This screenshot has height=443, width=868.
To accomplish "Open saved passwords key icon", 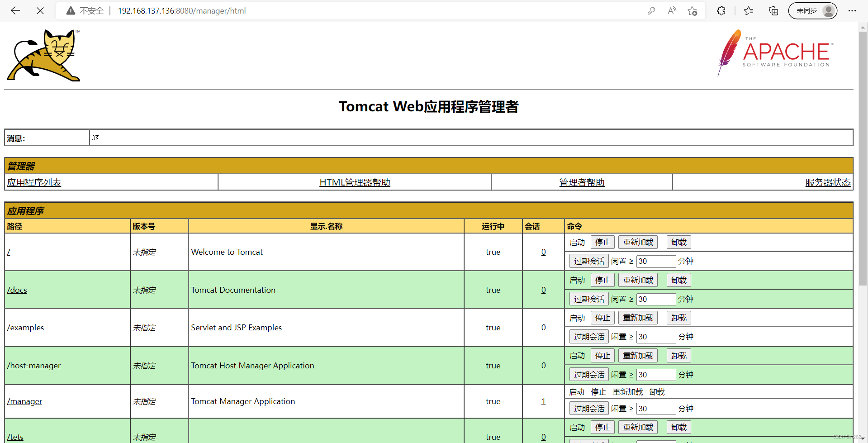I will [x=651, y=11].
